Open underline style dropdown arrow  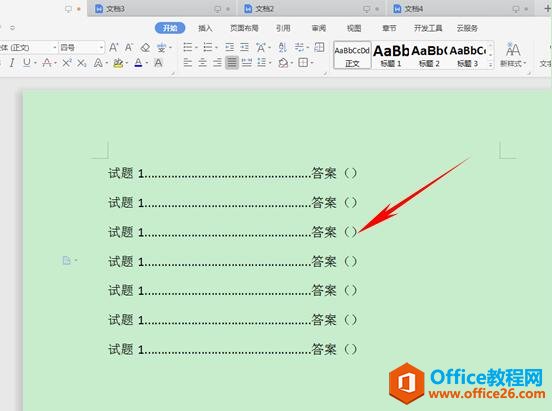coord(35,63)
